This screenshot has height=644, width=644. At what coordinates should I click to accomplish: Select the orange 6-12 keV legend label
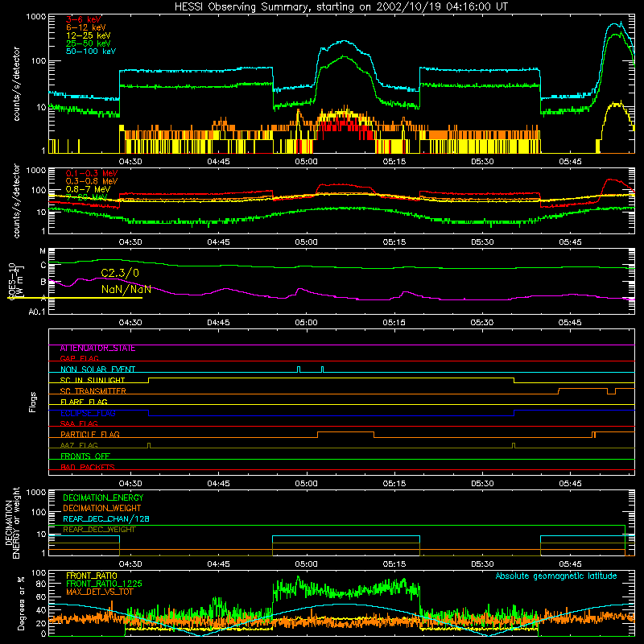point(86,27)
